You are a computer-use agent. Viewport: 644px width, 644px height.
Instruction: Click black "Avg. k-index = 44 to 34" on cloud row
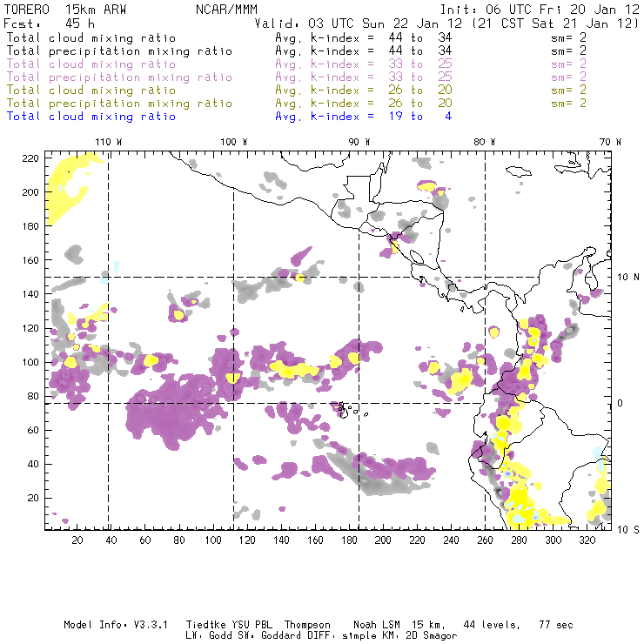click(364, 37)
